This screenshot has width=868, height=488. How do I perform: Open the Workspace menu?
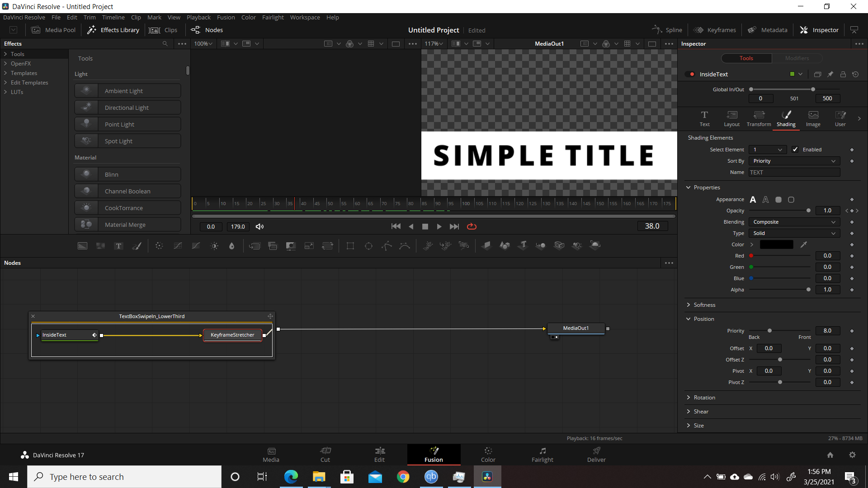pyautogui.click(x=305, y=17)
